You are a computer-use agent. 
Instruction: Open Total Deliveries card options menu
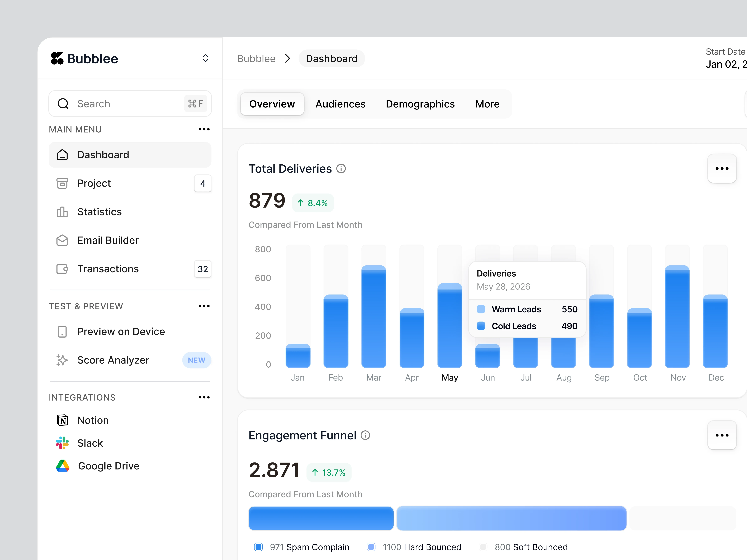pos(722,168)
